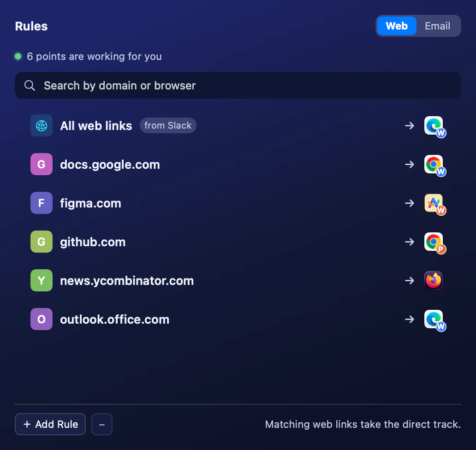Viewport: 476px width, 450px height.
Task: Click the pink G icon for docs.google.com
Action: pyautogui.click(x=42, y=164)
